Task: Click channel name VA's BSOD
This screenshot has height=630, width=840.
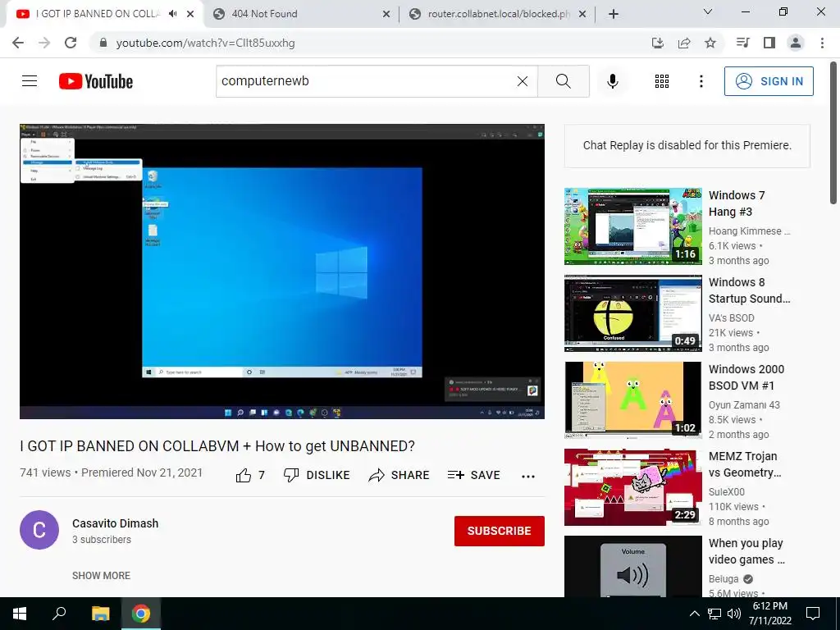Action: (x=731, y=317)
